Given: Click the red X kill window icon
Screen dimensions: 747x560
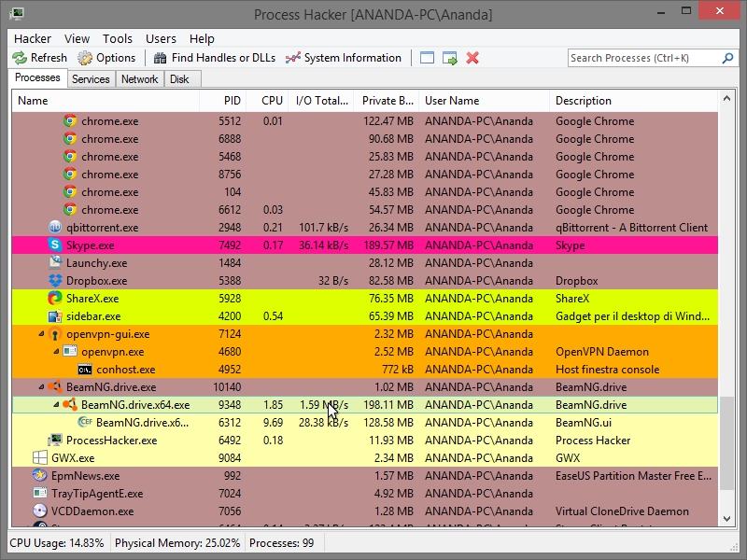Looking at the screenshot, I should click(472, 58).
